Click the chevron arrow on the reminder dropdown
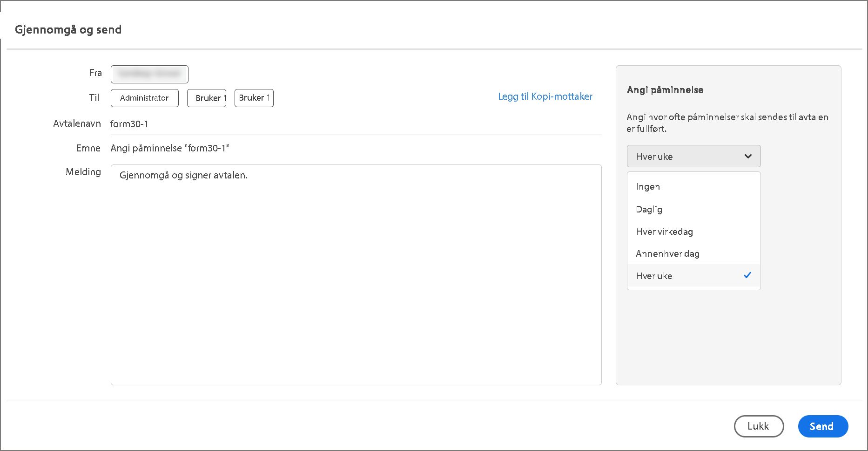This screenshot has height=451, width=868. [x=748, y=157]
